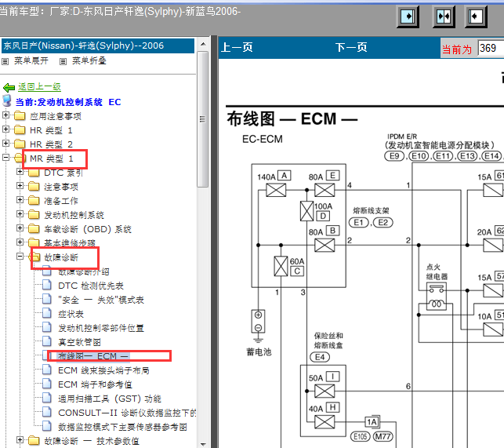This screenshot has width=504, height=448.
Task: Open 真空软管图 document
Action: (x=79, y=342)
